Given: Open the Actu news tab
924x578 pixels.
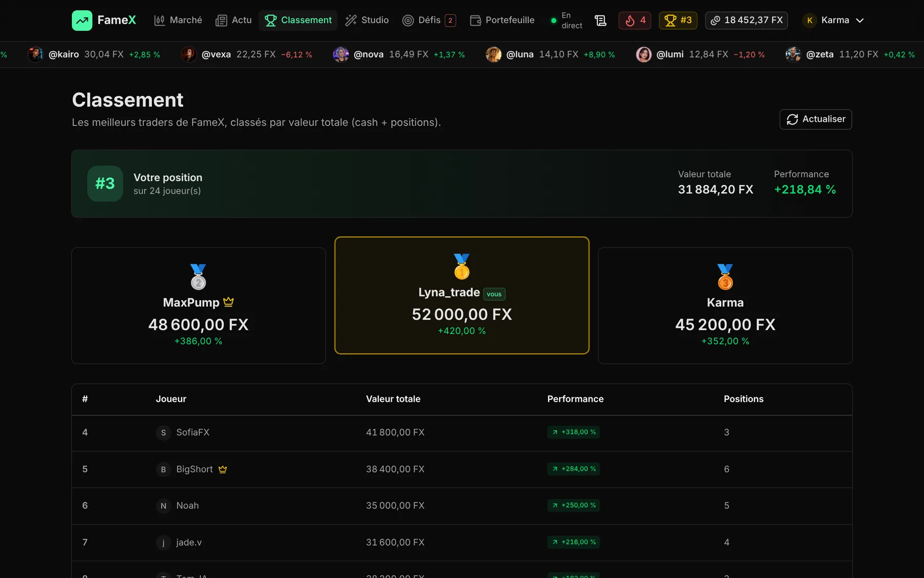Looking at the screenshot, I should pos(234,21).
